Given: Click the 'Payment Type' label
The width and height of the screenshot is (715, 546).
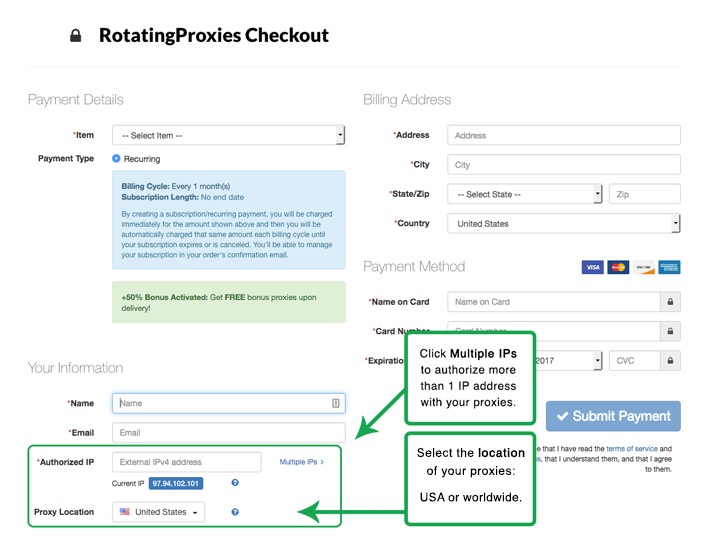Looking at the screenshot, I should click(66, 158).
